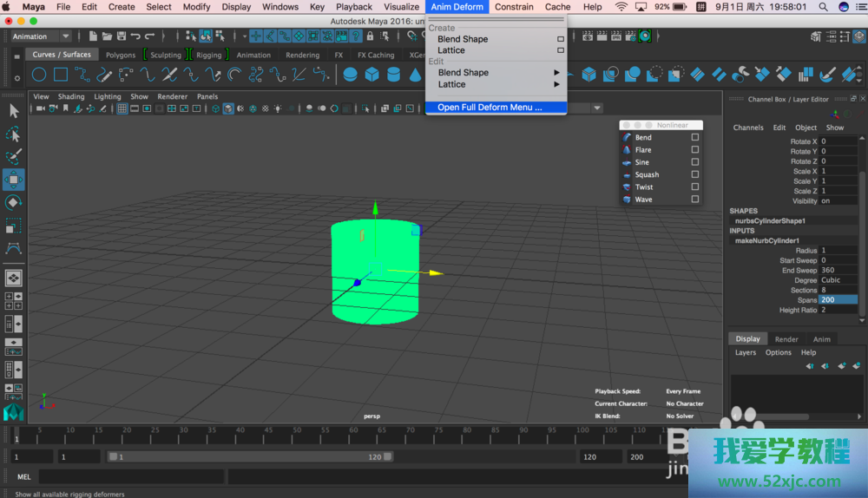Click the NURBS square shelf icon
The height and width of the screenshot is (498, 868).
(61, 75)
